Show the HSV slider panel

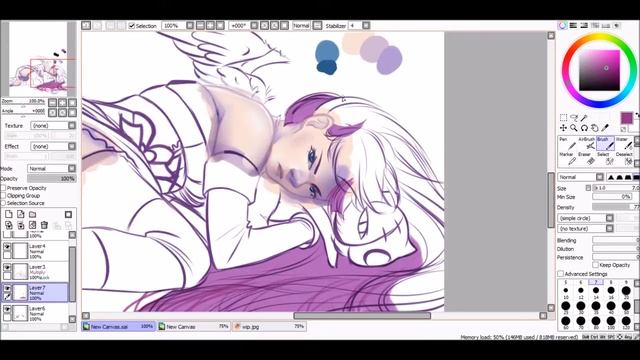click(x=584, y=25)
